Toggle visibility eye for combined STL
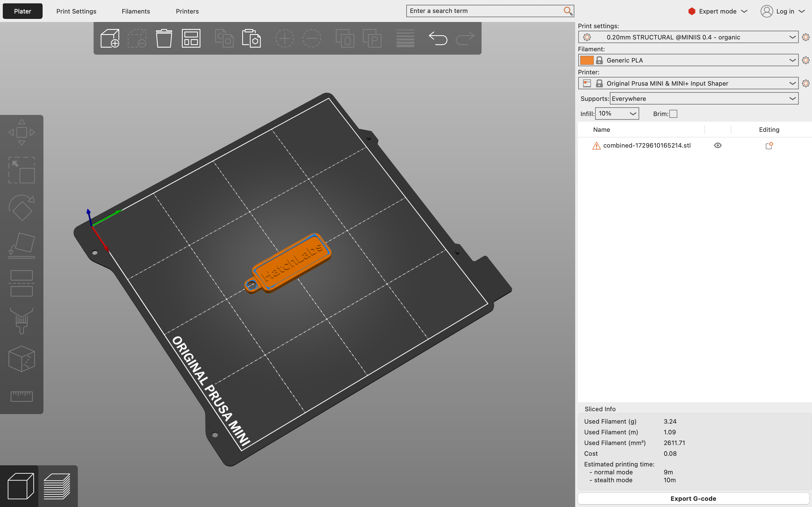812x507 pixels. point(718,146)
